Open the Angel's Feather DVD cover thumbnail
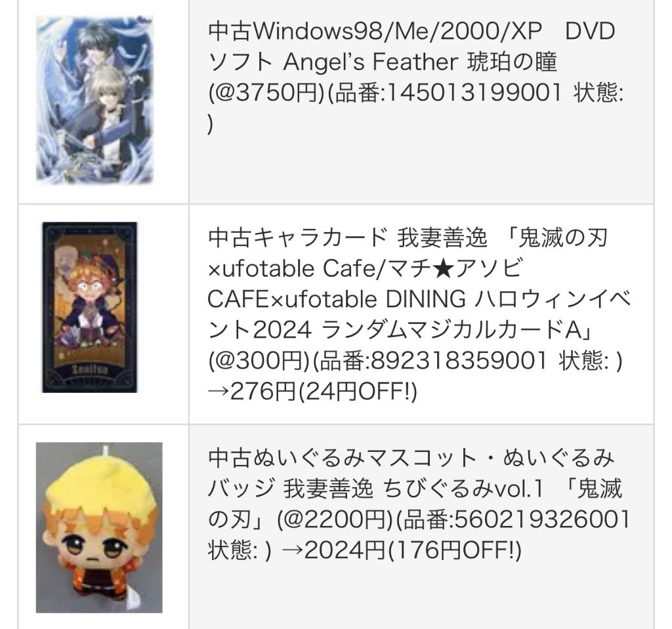 tap(94, 100)
